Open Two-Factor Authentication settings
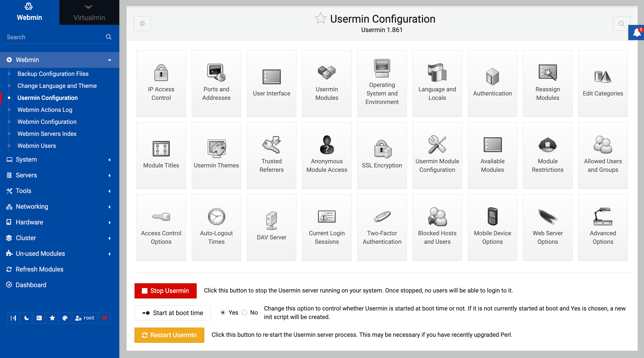The image size is (644, 358). click(x=382, y=227)
